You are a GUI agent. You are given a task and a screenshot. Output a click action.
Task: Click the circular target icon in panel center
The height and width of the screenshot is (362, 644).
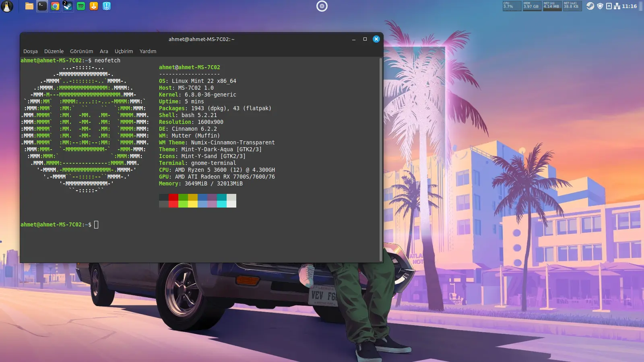pyautogui.click(x=322, y=6)
